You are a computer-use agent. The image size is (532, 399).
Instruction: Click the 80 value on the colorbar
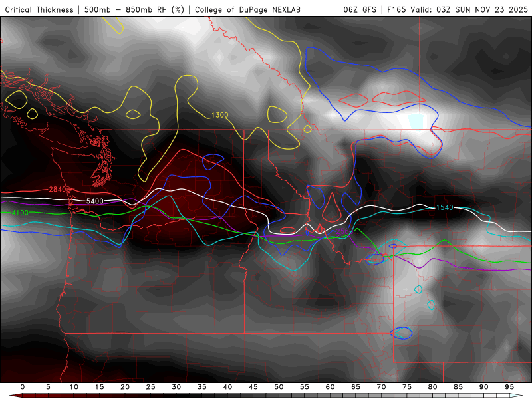coord(432,387)
